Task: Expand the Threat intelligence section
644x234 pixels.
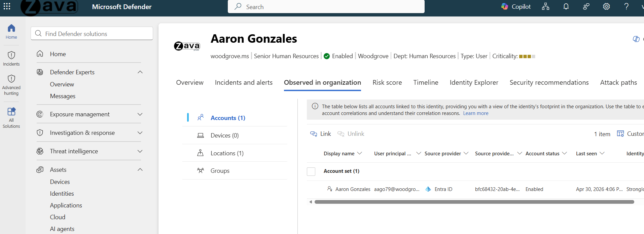Action: point(140,151)
